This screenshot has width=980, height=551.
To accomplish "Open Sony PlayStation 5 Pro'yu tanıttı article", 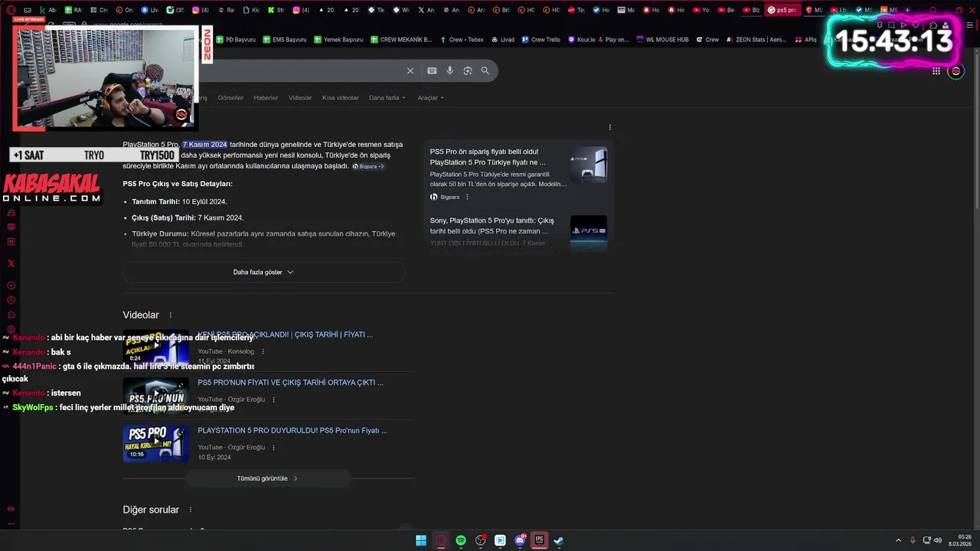I will pyautogui.click(x=492, y=226).
